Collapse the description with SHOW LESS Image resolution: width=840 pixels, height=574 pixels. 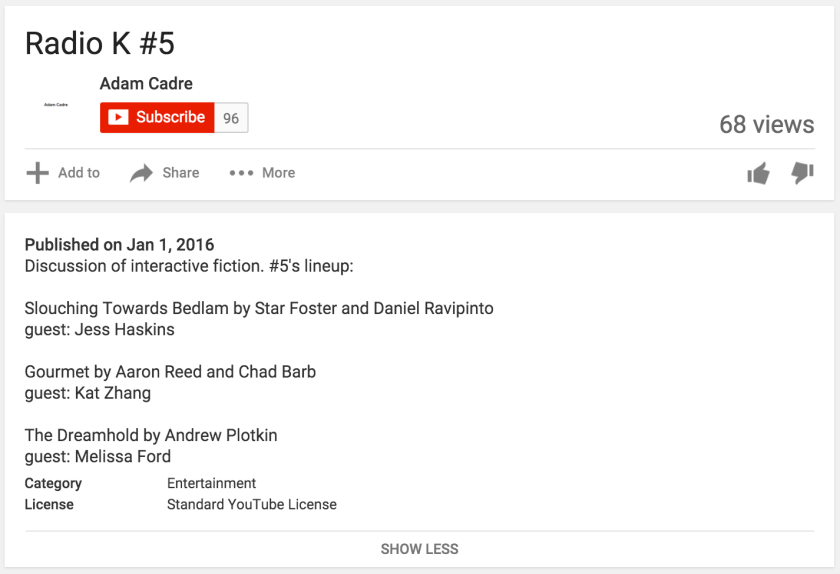pos(419,549)
